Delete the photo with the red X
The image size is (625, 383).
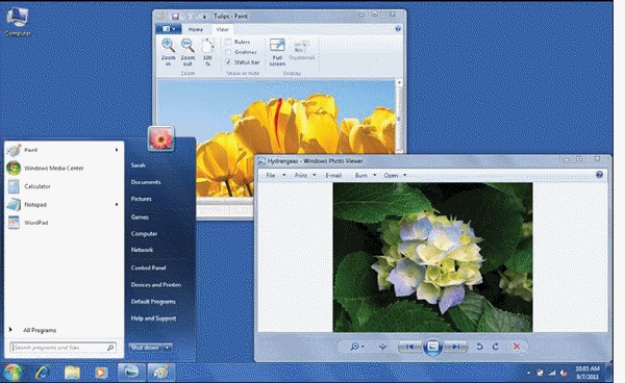tap(516, 346)
